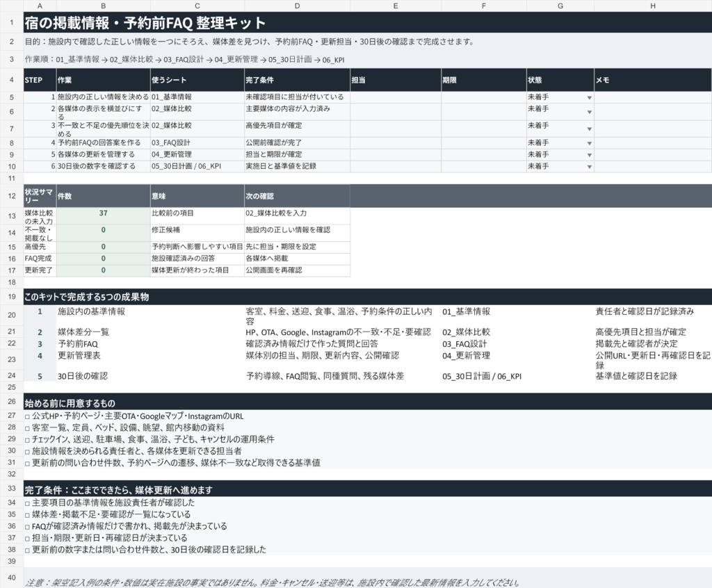The image size is (712, 588).
Task: Select column F header
Action: tap(484, 6)
